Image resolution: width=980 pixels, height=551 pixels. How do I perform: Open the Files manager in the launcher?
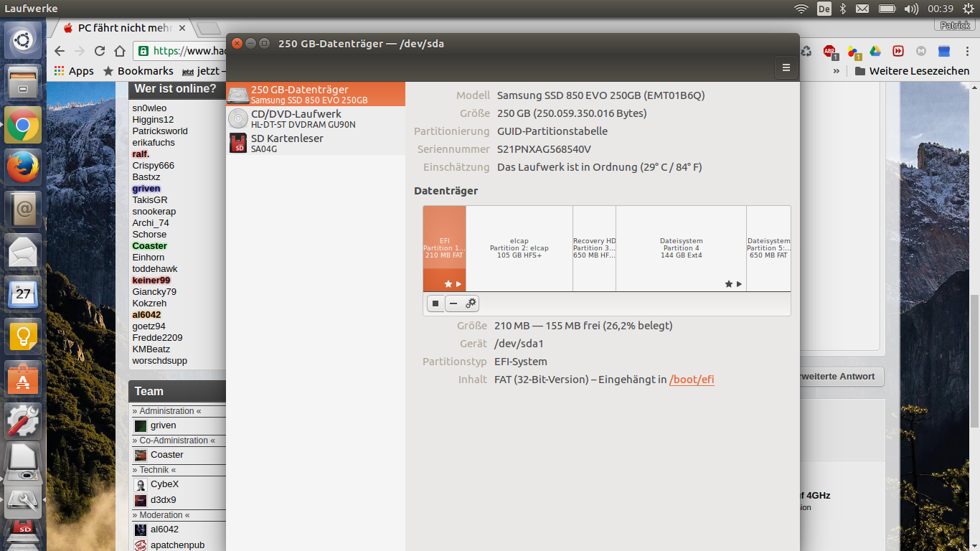pos(23,83)
